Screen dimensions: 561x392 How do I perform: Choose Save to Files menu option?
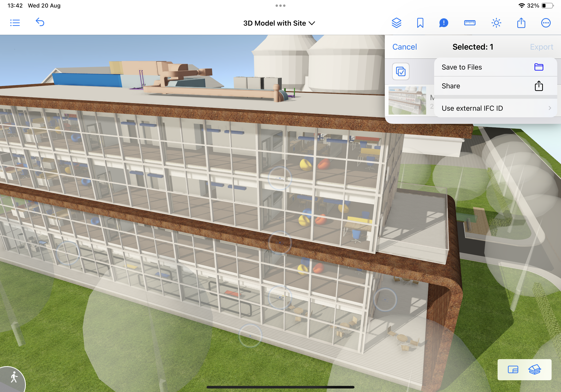tap(495, 67)
